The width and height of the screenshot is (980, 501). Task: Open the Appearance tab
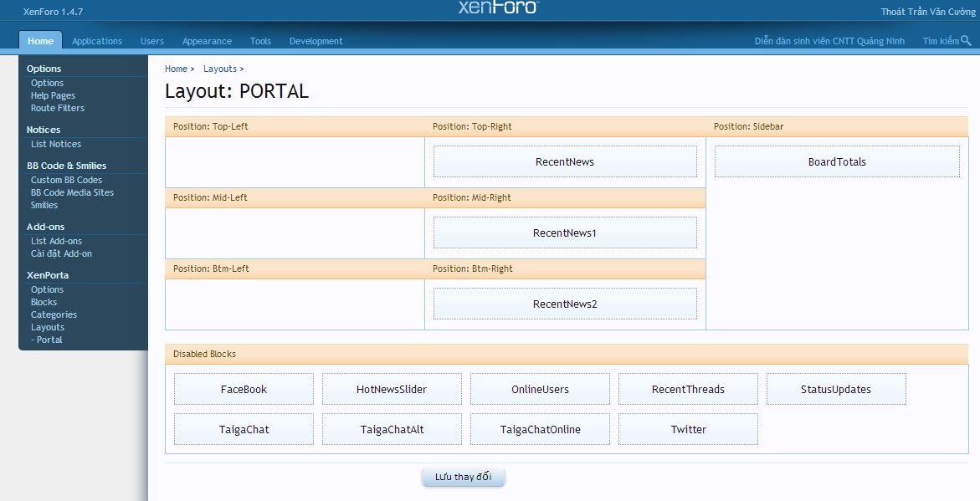click(x=207, y=41)
